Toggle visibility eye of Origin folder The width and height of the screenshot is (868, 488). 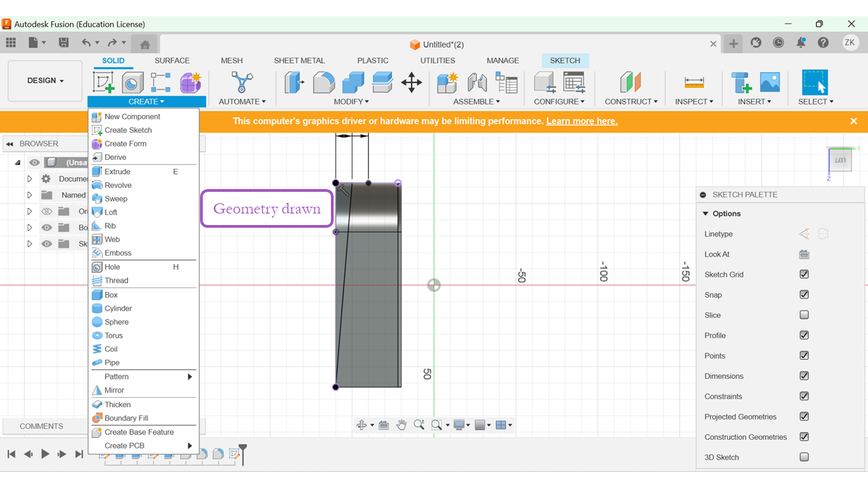coord(47,211)
